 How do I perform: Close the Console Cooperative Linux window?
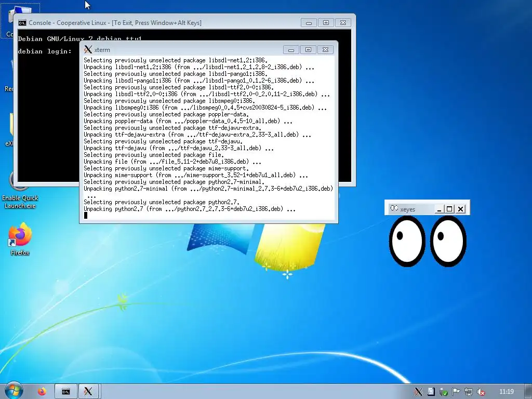pos(343,23)
